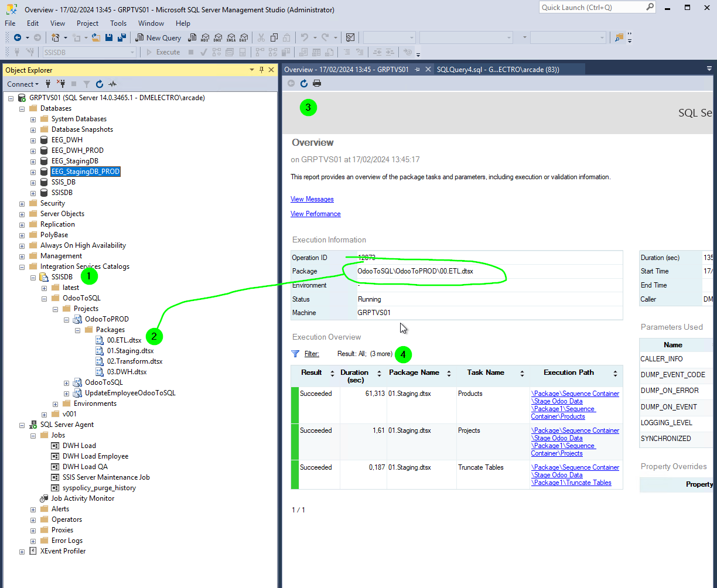
Task: Collapse the Integration Services Catalogs node
Action: 22,266
